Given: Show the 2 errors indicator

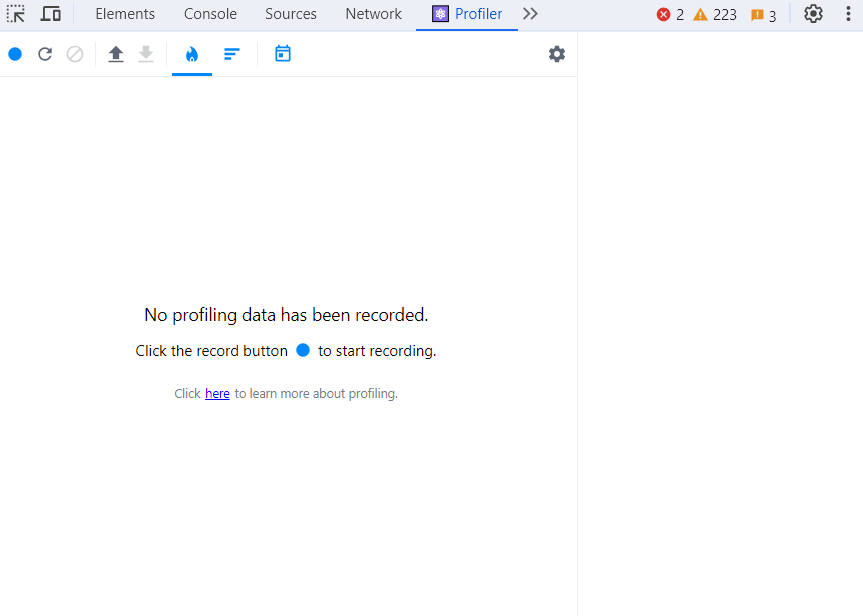Looking at the screenshot, I should 670,15.
